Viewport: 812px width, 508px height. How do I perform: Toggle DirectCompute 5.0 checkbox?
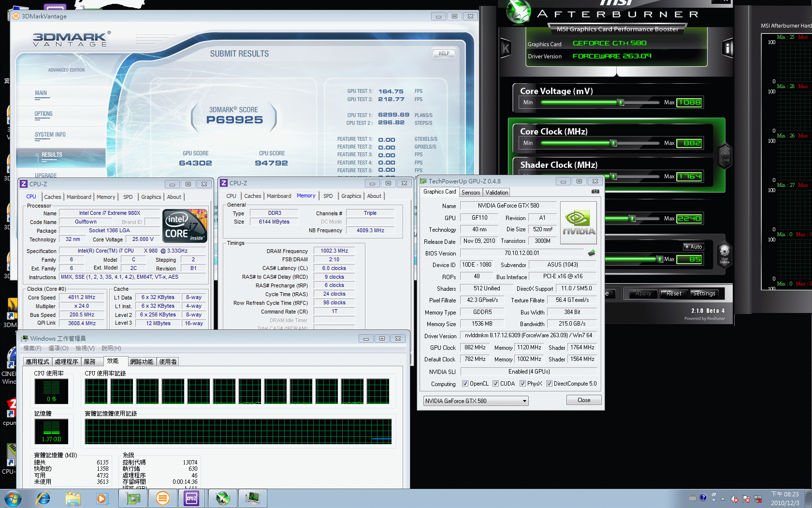click(x=549, y=384)
